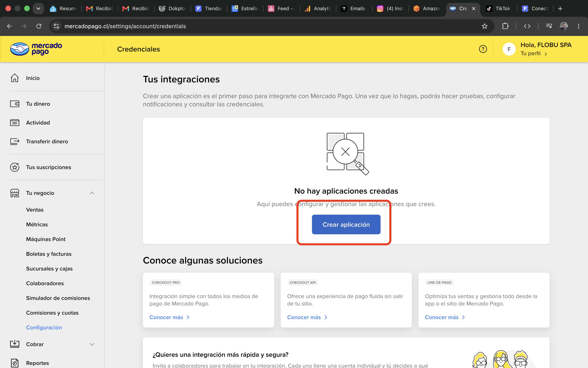
Task: Switch to the Feed browser tab
Action: 282,9
